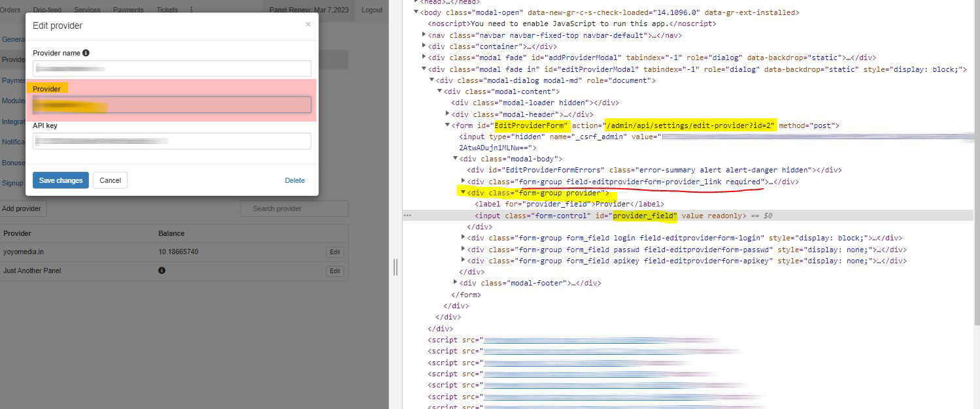Click the info icon in the Just Another Panel row
The height and width of the screenshot is (409, 980).
(x=161, y=270)
